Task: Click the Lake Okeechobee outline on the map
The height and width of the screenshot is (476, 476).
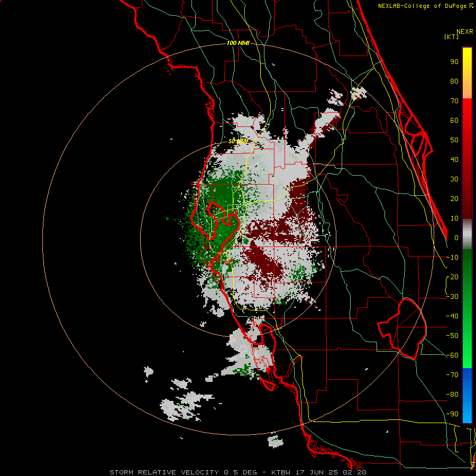Action: 402,328
